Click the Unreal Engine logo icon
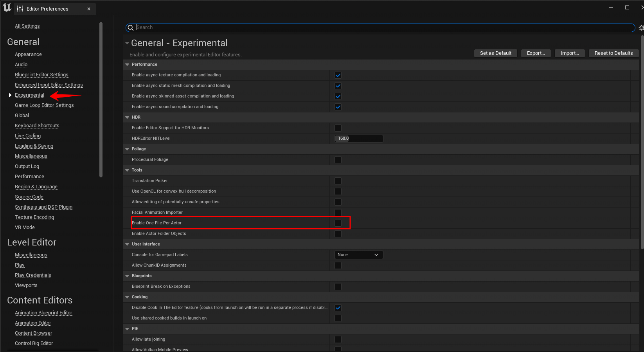The height and width of the screenshot is (352, 644). (x=7, y=7)
